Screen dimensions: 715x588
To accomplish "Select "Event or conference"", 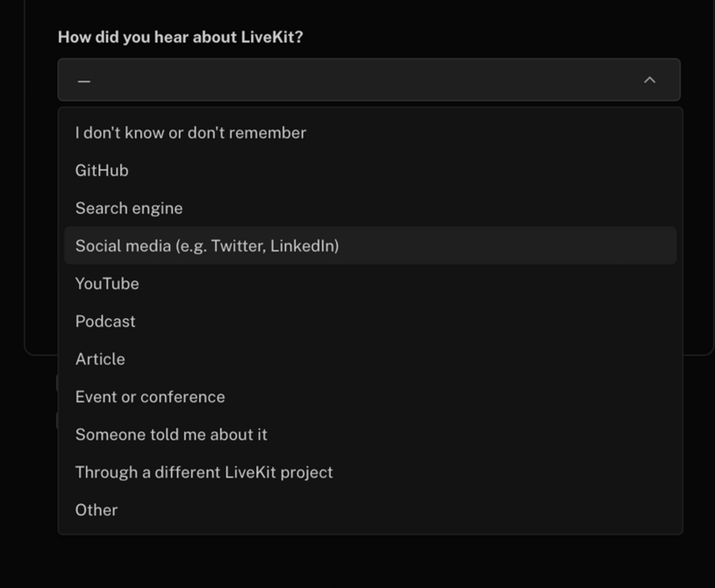I will [148, 396].
